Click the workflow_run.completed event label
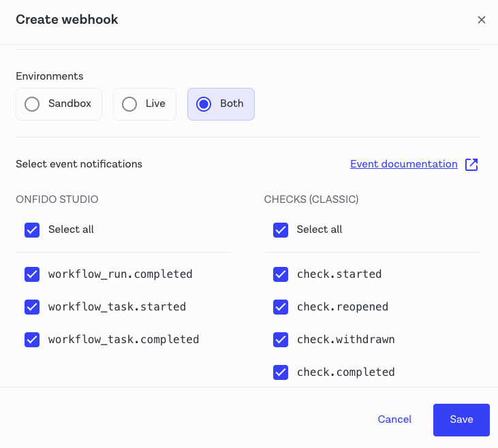Screen dimensions: 498x448 120,274
